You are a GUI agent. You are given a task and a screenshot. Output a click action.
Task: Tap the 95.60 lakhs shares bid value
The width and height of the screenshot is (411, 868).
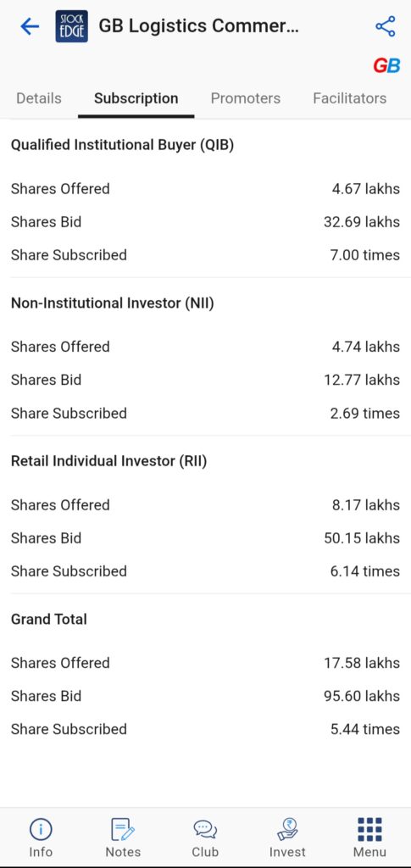[x=362, y=696]
